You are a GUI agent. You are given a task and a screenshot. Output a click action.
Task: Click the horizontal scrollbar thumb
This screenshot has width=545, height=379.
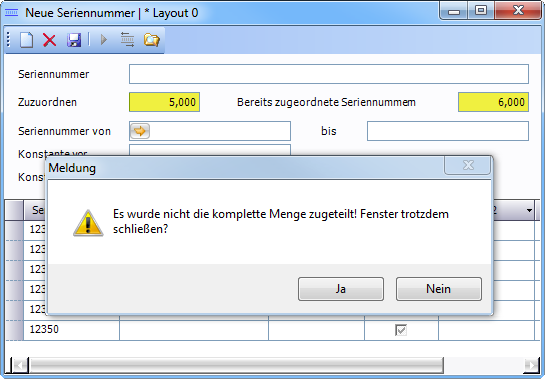(x=236, y=365)
